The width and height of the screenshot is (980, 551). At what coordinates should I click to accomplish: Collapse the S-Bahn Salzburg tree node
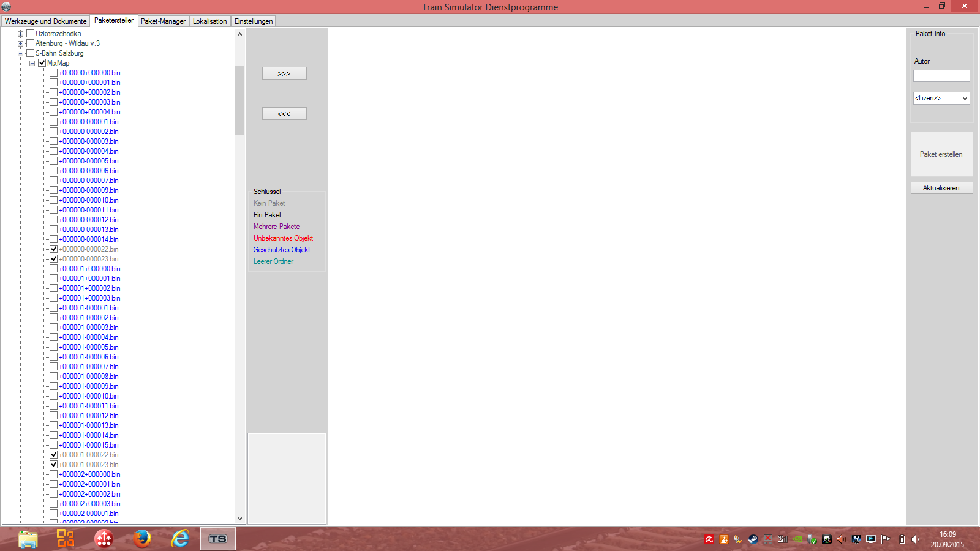click(x=20, y=53)
